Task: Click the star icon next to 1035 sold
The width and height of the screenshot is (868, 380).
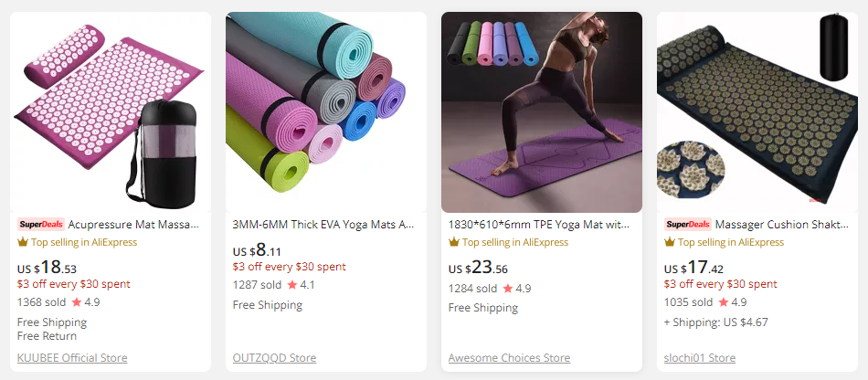Action: [724, 302]
